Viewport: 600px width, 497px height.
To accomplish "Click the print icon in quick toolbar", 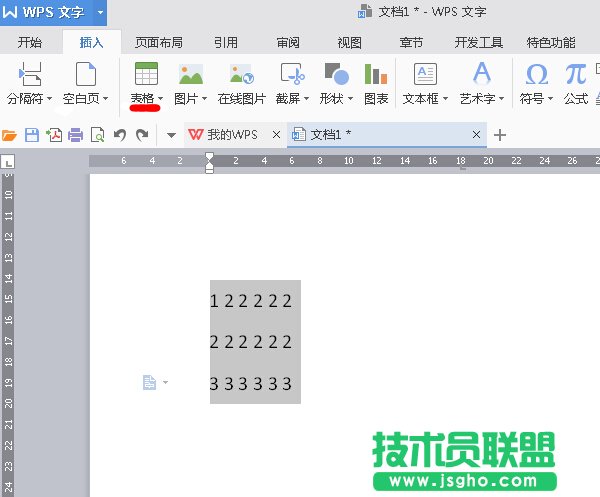I will click(x=76, y=135).
